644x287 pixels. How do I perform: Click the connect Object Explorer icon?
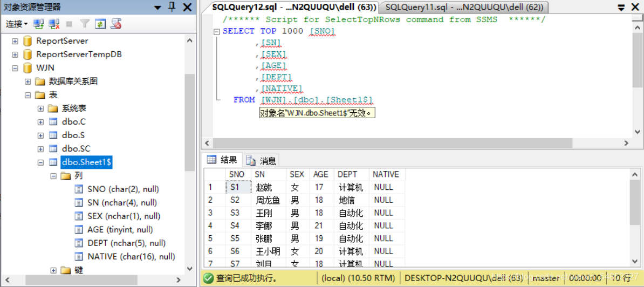(39, 24)
